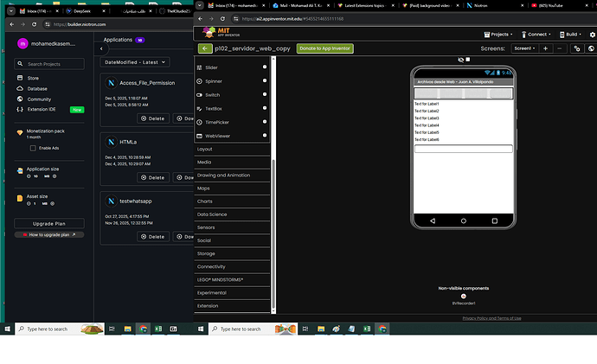Toggle hidden components visibility icon above phone

click(x=460, y=60)
